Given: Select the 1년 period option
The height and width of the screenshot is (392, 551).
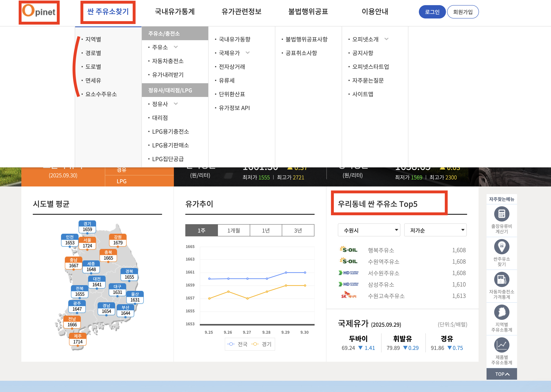Looking at the screenshot, I should click(266, 230).
